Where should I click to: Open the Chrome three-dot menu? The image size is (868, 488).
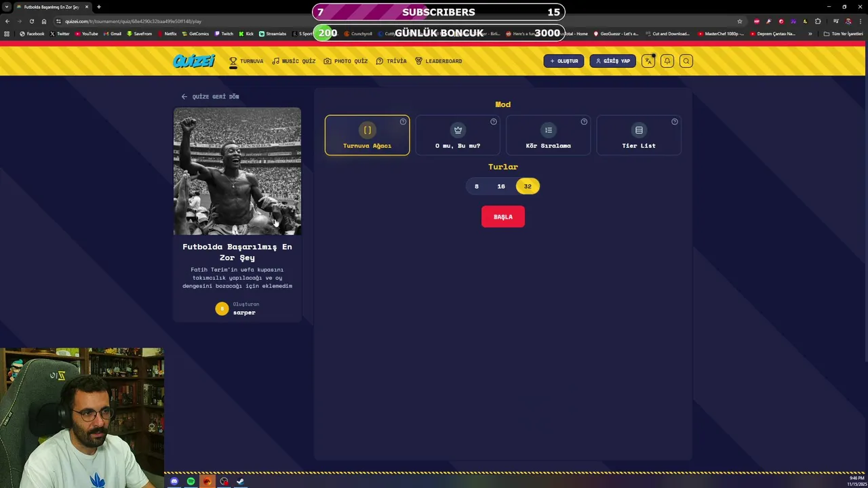click(861, 21)
